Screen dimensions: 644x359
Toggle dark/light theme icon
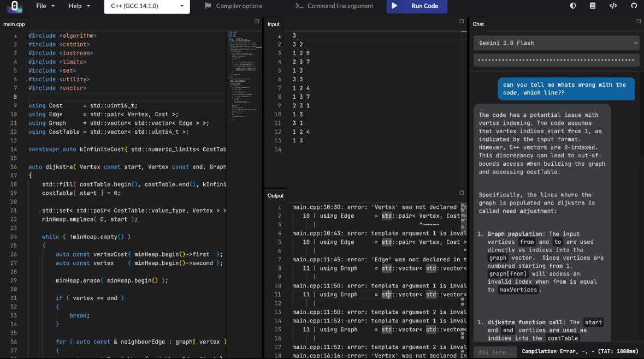click(x=572, y=6)
